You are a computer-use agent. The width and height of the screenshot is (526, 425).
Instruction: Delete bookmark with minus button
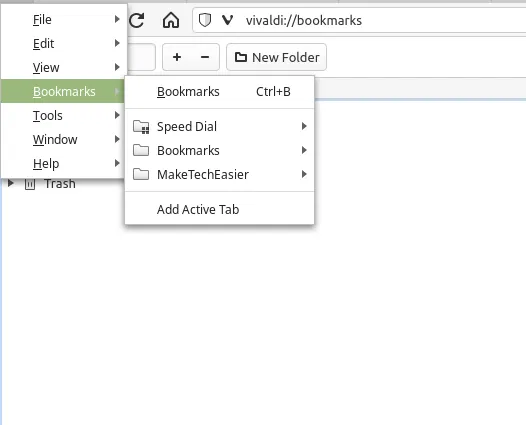(205, 57)
